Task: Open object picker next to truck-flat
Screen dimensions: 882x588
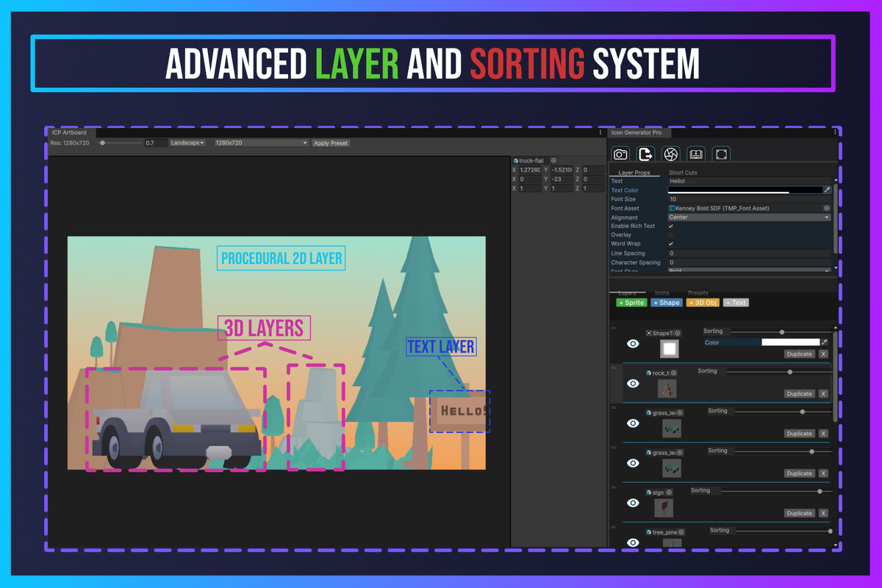Action: (553, 160)
